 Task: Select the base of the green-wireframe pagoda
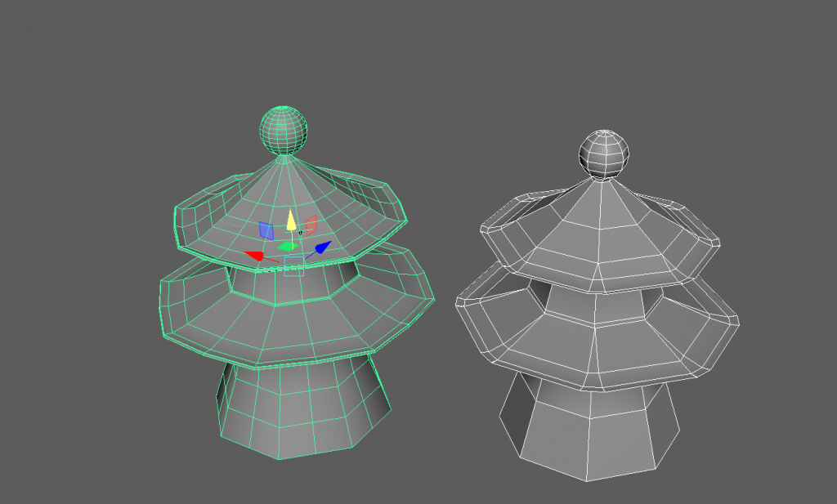tap(302, 408)
